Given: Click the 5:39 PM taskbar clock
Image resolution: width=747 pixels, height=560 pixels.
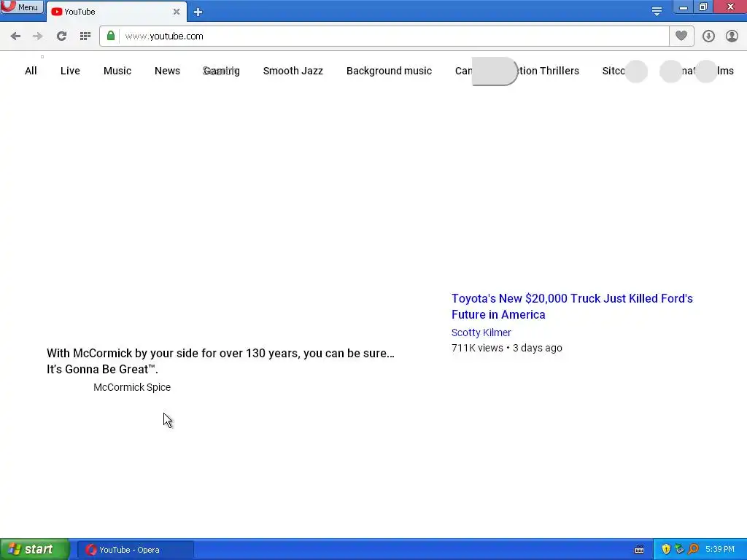Looking at the screenshot, I should click(x=720, y=550).
